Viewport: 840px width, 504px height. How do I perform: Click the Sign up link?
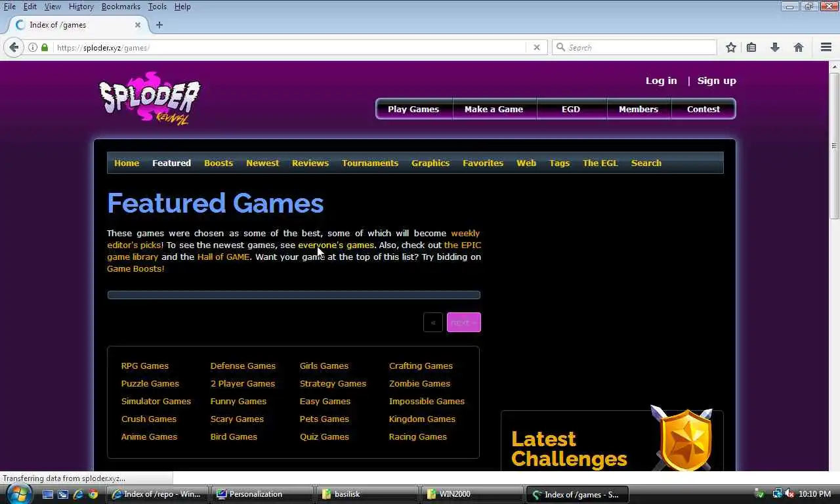pyautogui.click(x=717, y=81)
